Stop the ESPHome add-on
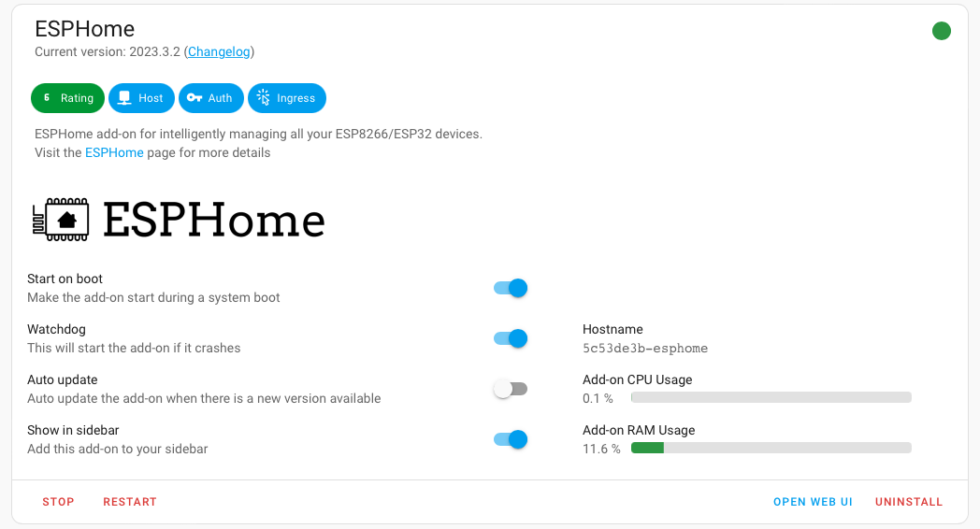The width and height of the screenshot is (980, 529). coord(58,502)
